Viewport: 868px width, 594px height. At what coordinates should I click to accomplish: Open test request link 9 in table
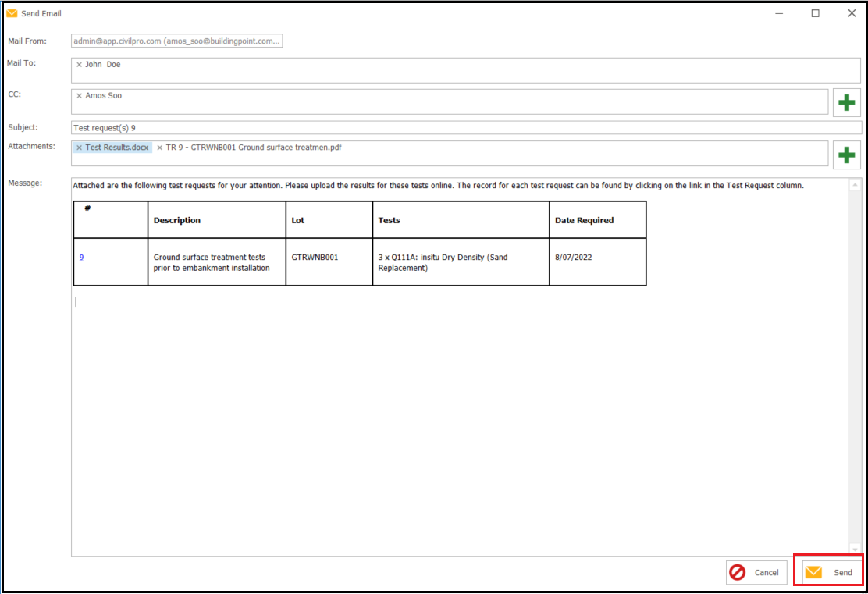click(81, 258)
